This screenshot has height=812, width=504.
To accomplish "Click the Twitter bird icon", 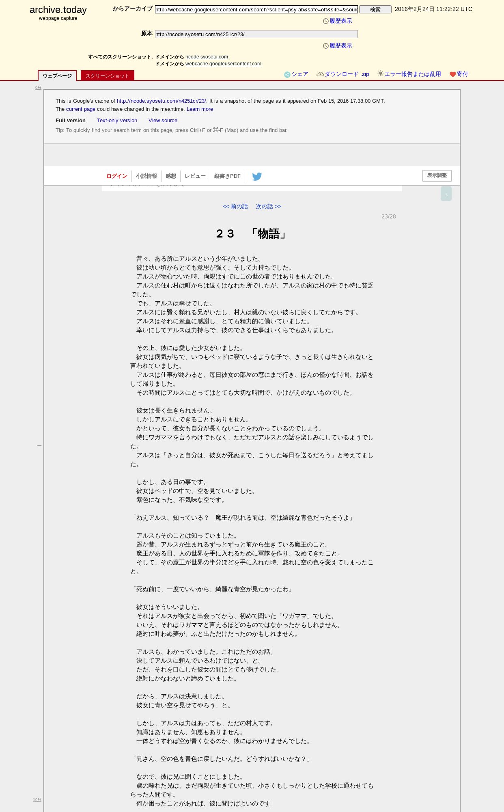I will (257, 176).
